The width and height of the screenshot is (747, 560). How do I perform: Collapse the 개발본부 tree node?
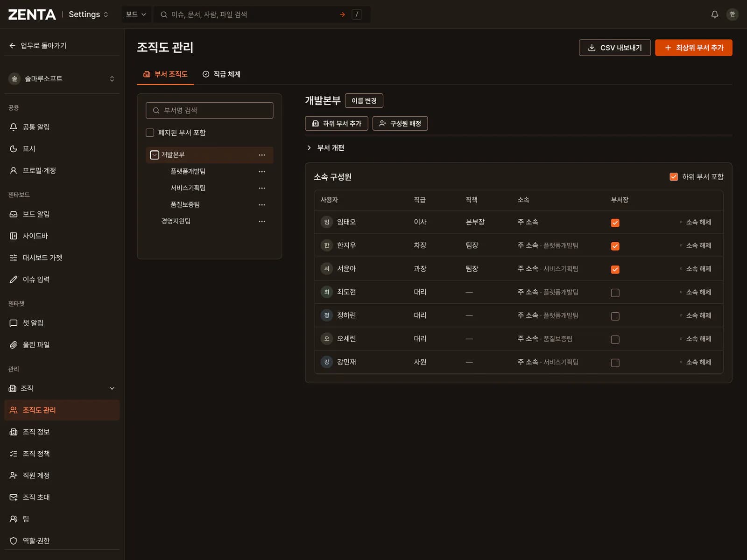155,155
